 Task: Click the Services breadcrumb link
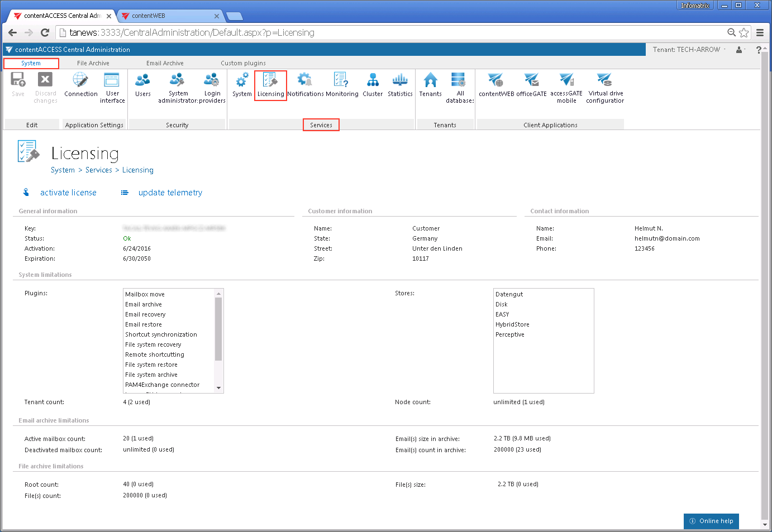click(99, 170)
